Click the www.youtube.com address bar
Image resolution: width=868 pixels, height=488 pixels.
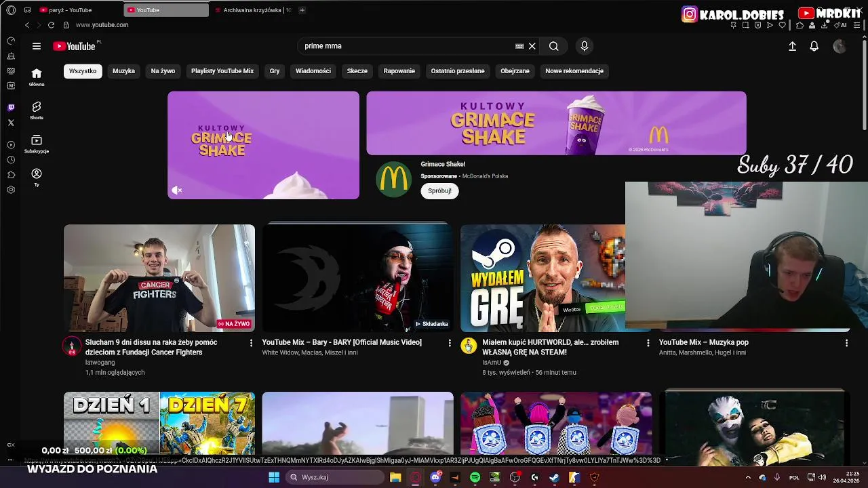point(102,25)
